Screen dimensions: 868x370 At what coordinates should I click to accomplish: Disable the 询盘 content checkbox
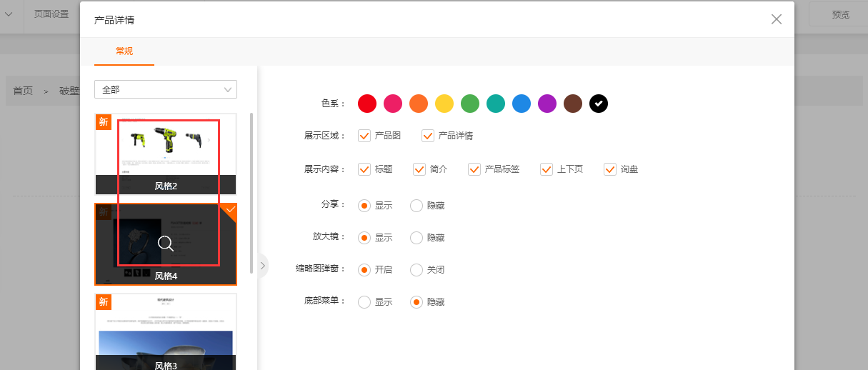[610, 169]
